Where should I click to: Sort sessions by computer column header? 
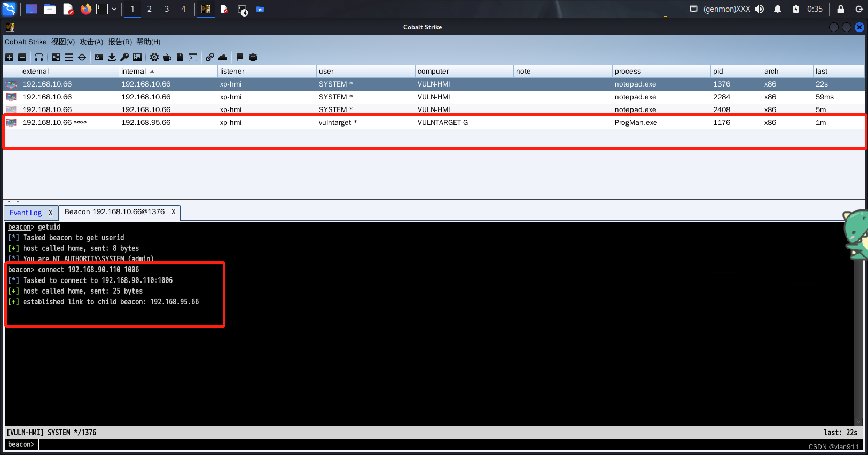pos(464,71)
